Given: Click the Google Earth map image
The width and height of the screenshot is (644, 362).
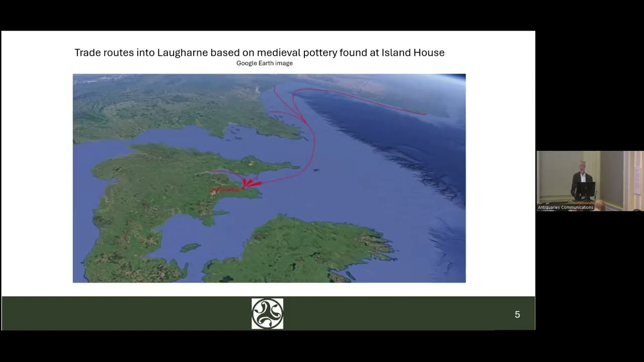Looking at the screenshot, I should click(269, 178).
